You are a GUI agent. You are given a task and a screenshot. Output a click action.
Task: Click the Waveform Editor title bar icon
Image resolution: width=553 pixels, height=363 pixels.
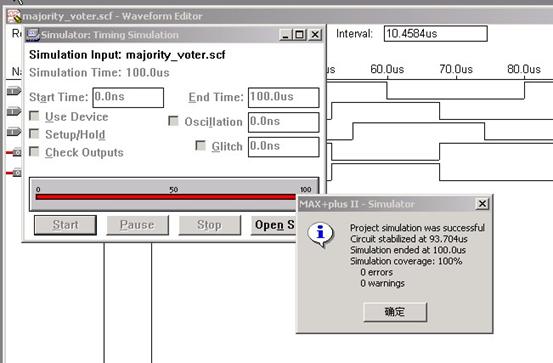coord(15,16)
